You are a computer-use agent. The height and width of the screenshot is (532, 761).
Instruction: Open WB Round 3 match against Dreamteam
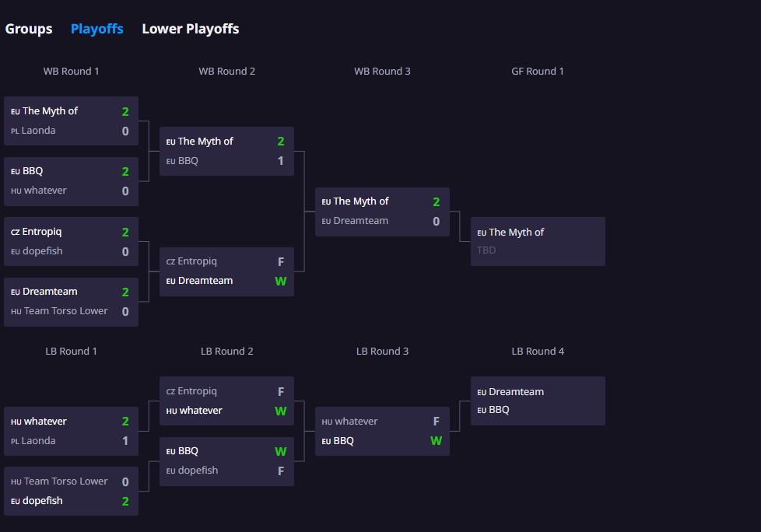click(382, 211)
